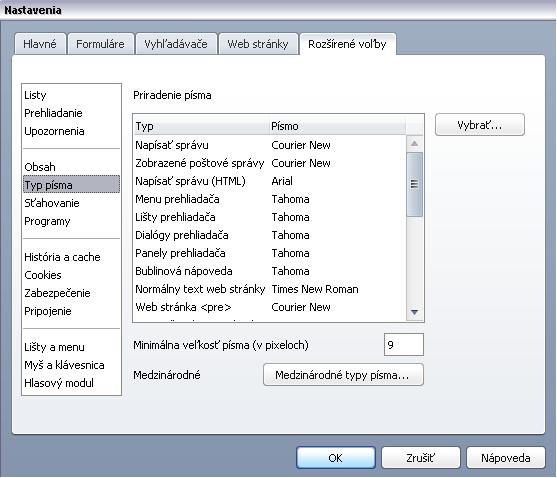The height and width of the screenshot is (478, 557).
Task: Open help with Nápoveda button
Action: pyautogui.click(x=505, y=458)
